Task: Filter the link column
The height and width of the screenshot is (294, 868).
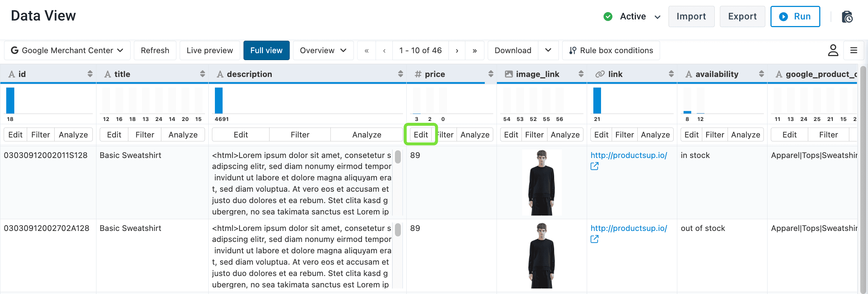Action: coord(625,135)
